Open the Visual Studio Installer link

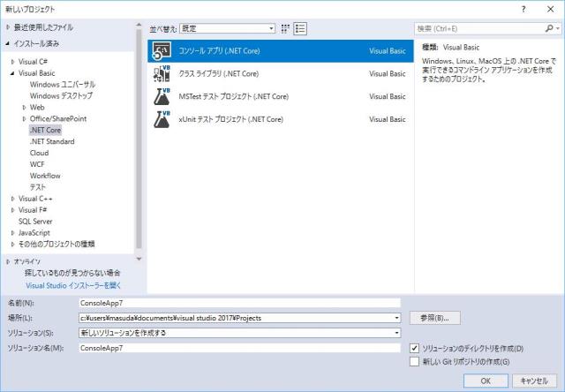click(x=73, y=285)
